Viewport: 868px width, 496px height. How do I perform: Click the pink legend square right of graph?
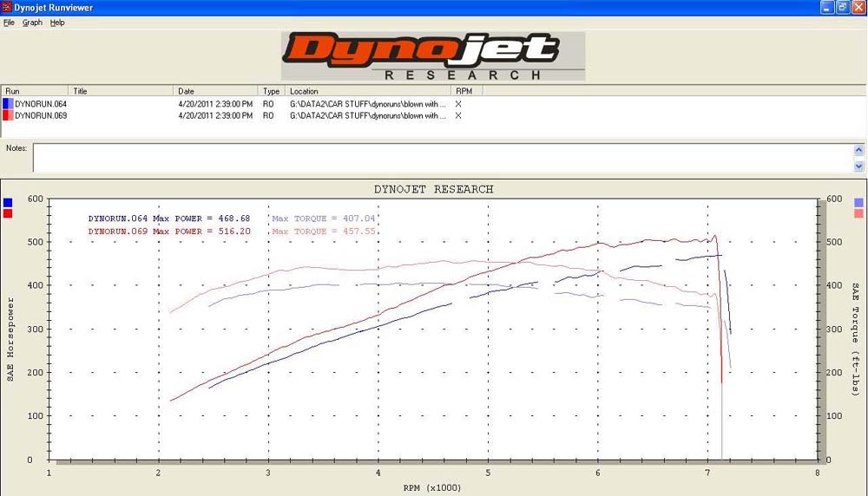click(x=858, y=213)
